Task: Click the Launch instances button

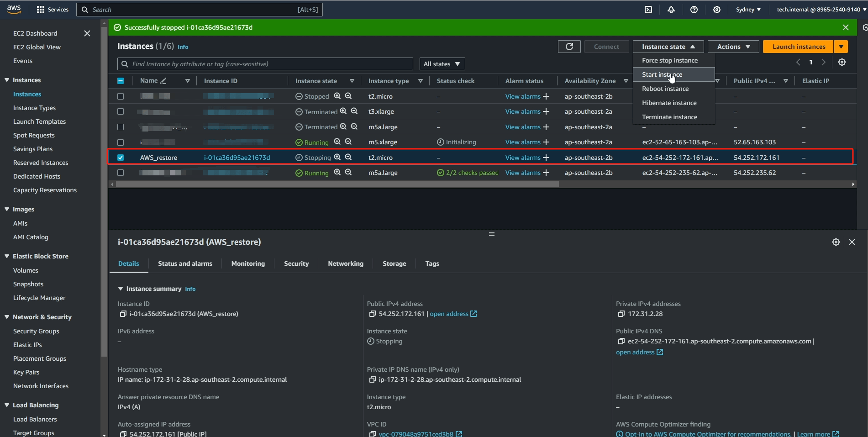Action: (x=799, y=47)
